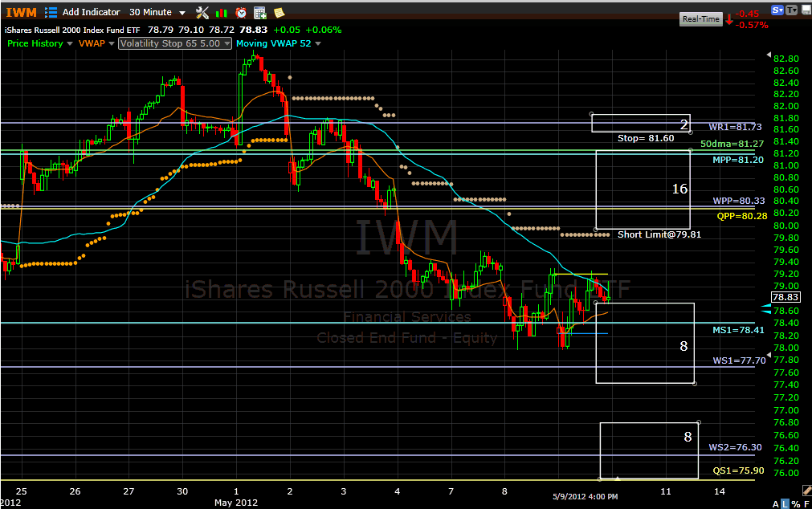Screen dimensions: 812x509
Task: Click the drawing ruler tool icon
Action: (806, 490)
